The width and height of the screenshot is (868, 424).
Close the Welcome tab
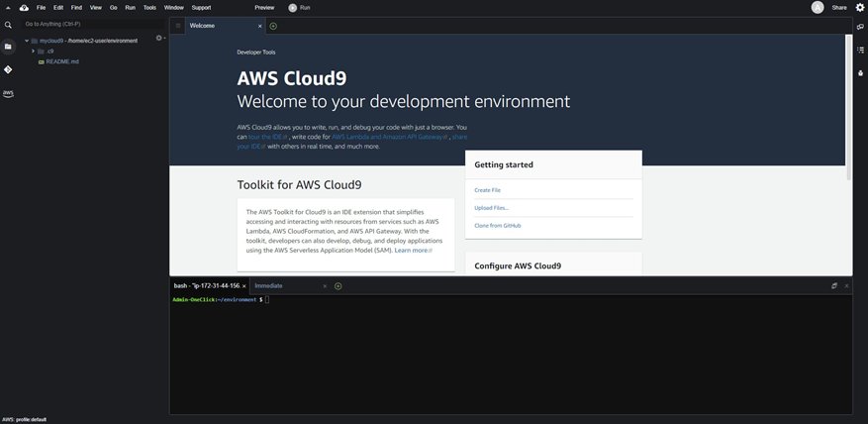260,26
